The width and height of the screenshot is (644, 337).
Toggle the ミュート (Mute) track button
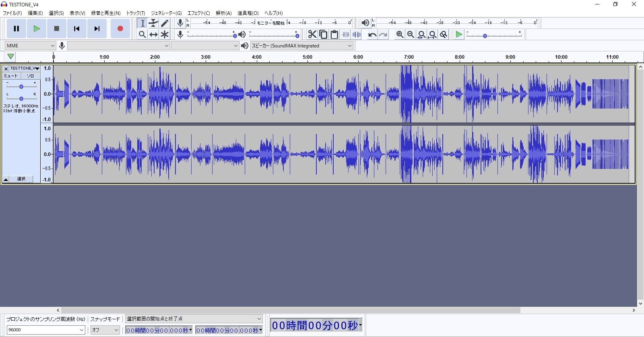11,76
